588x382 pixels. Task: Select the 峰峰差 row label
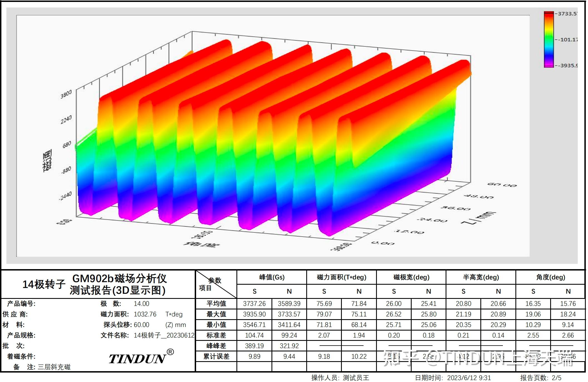(x=216, y=346)
